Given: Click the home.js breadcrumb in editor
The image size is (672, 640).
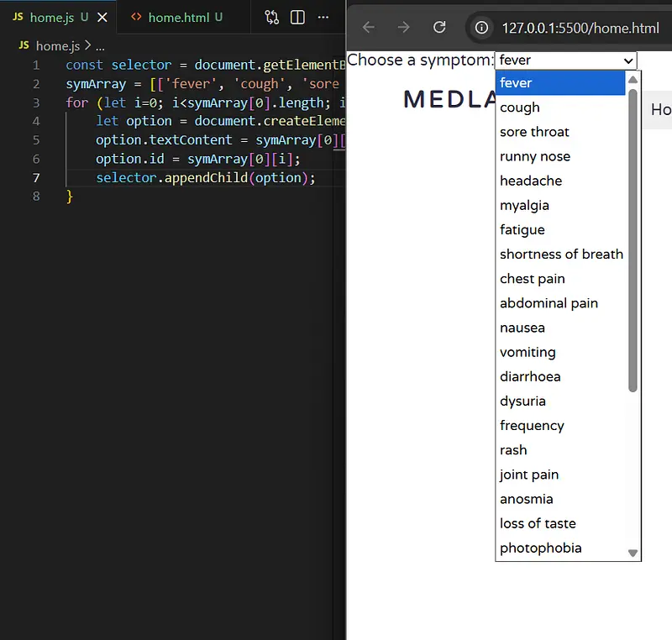Looking at the screenshot, I should click(55, 46).
